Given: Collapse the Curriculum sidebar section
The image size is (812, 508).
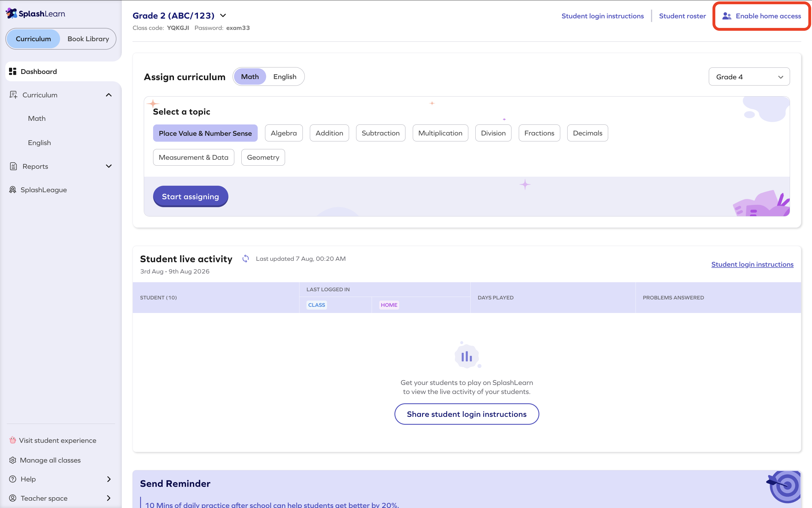Looking at the screenshot, I should (x=109, y=95).
